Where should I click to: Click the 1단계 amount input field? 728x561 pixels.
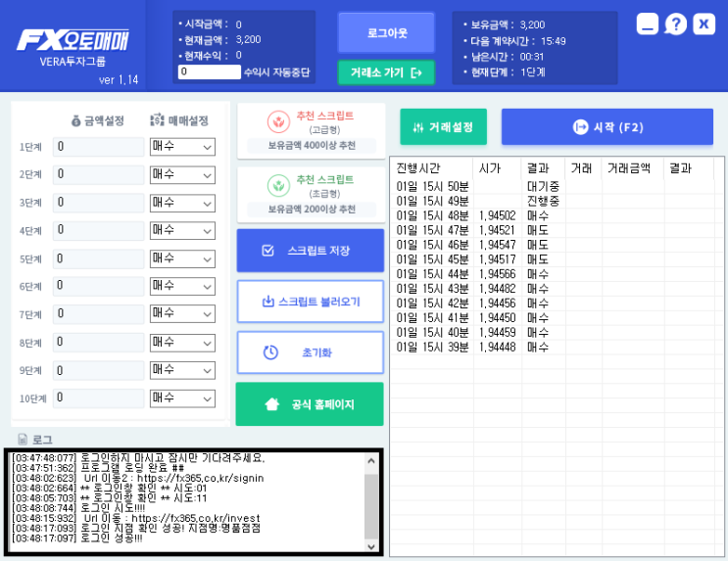pyautogui.click(x=98, y=147)
